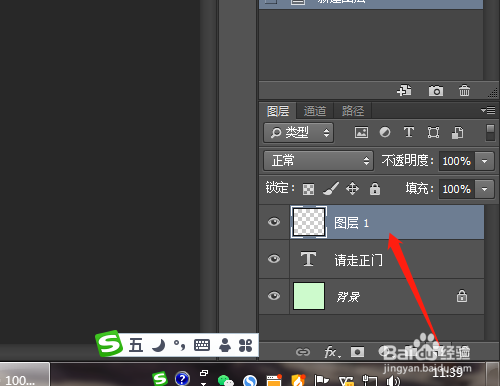Open the blue Sogou browser taskbar icon

pos(250,380)
